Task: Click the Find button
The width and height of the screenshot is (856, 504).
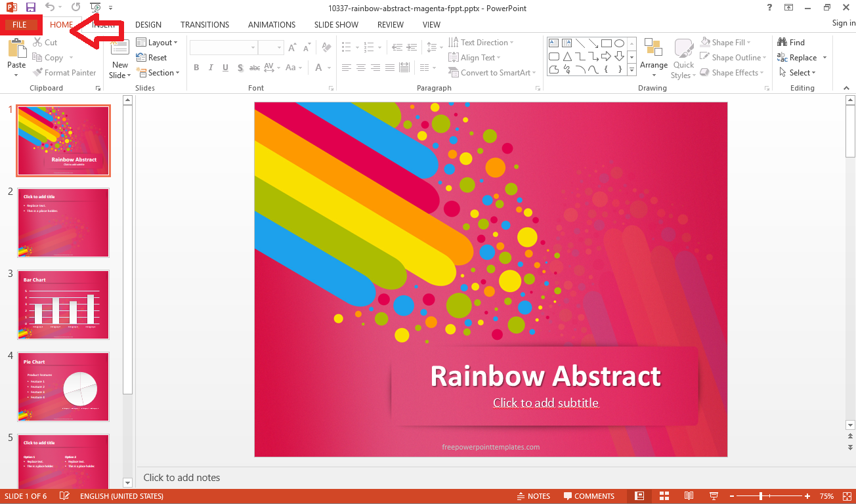Action: [791, 43]
